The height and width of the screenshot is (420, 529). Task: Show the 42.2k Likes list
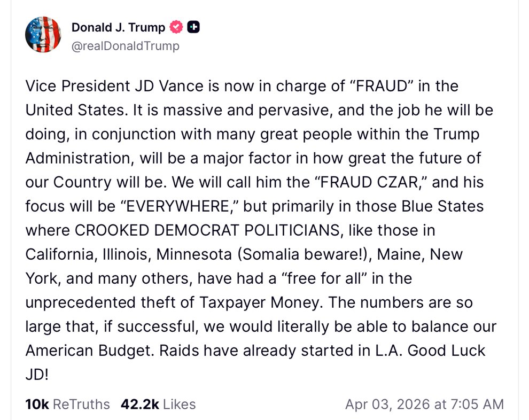point(158,405)
